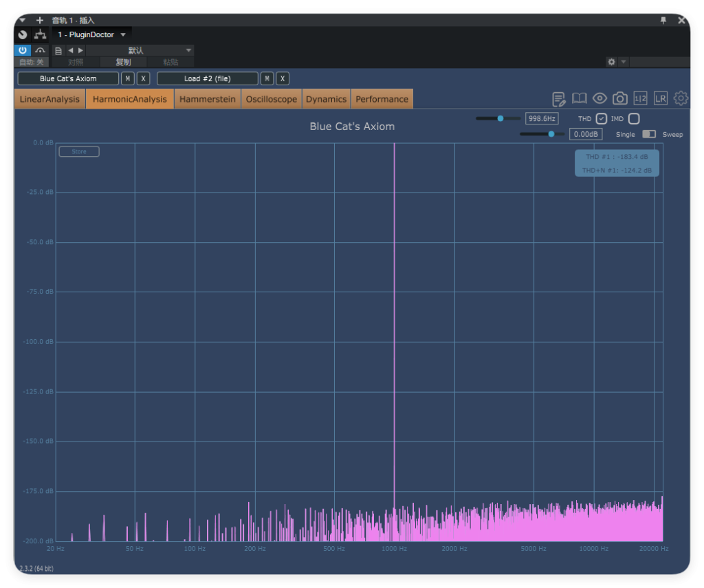Go to next preset arrow
This screenshot has height=588, width=704.
pos(81,50)
